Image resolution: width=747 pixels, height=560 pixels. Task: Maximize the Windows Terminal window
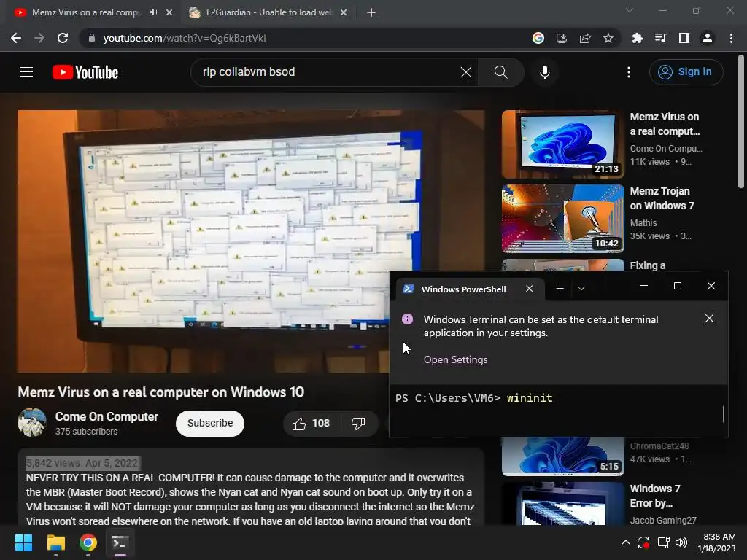(x=678, y=286)
